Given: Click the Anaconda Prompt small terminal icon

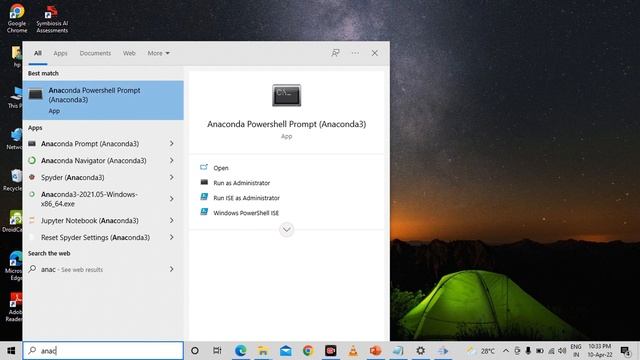Looking at the screenshot, I should (x=32, y=144).
